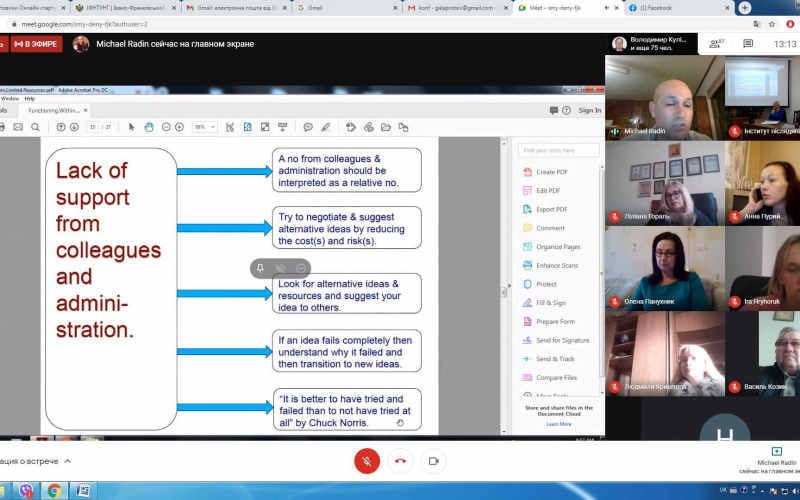Viewport: 800px width, 500px height.
Task: Open a new browser tab
Action: point(745,8)
